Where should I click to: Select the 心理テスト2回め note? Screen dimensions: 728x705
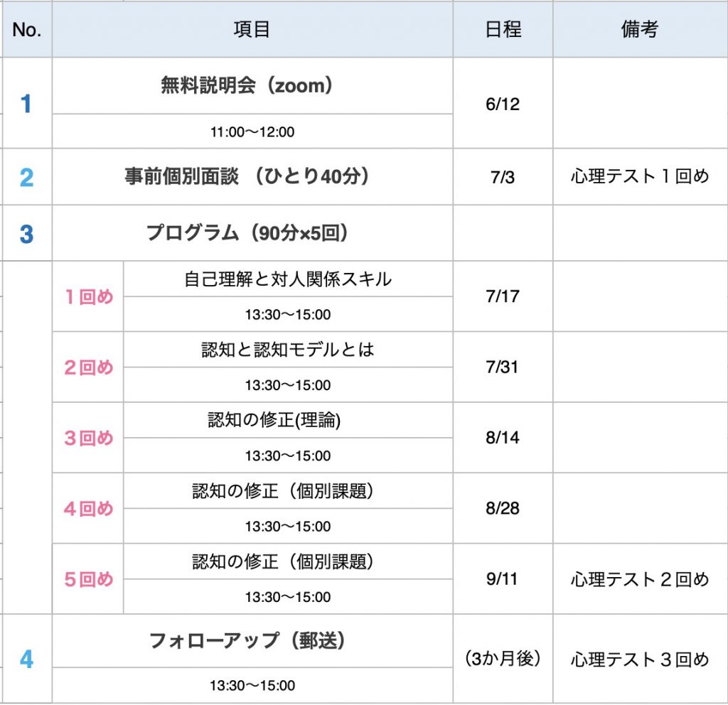640,579
